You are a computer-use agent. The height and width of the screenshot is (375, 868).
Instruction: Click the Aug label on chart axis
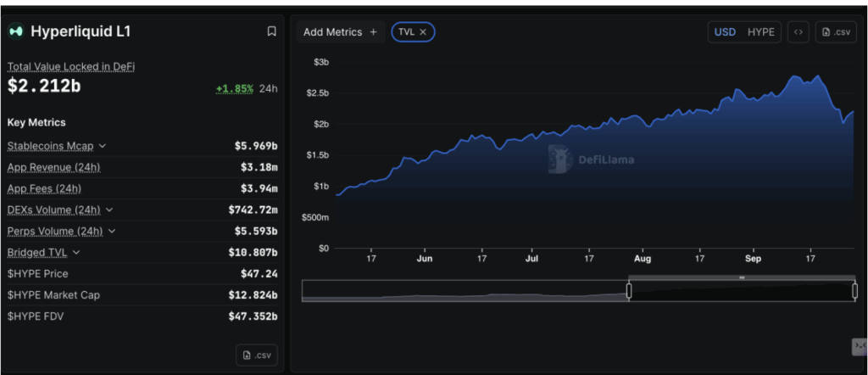[643, 259]
